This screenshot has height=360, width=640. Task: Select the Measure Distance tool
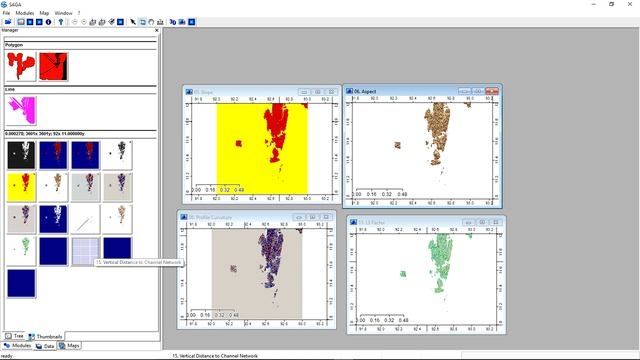[160, 22]
